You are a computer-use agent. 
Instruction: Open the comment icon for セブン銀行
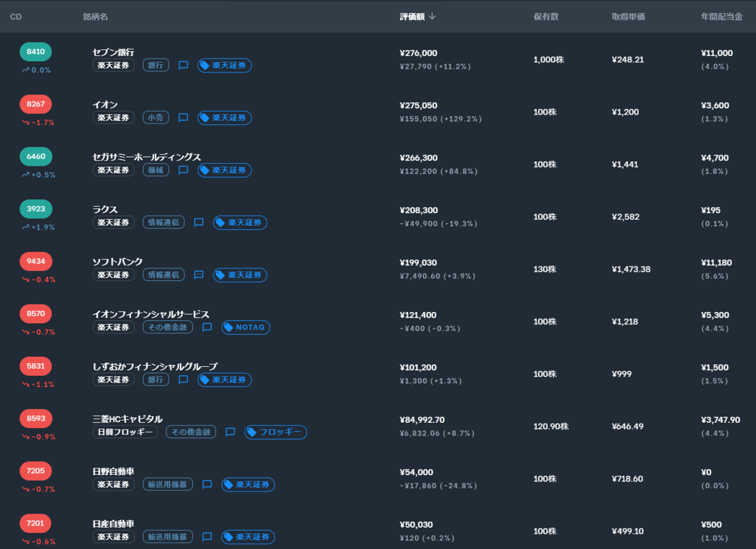coord(183,65)
